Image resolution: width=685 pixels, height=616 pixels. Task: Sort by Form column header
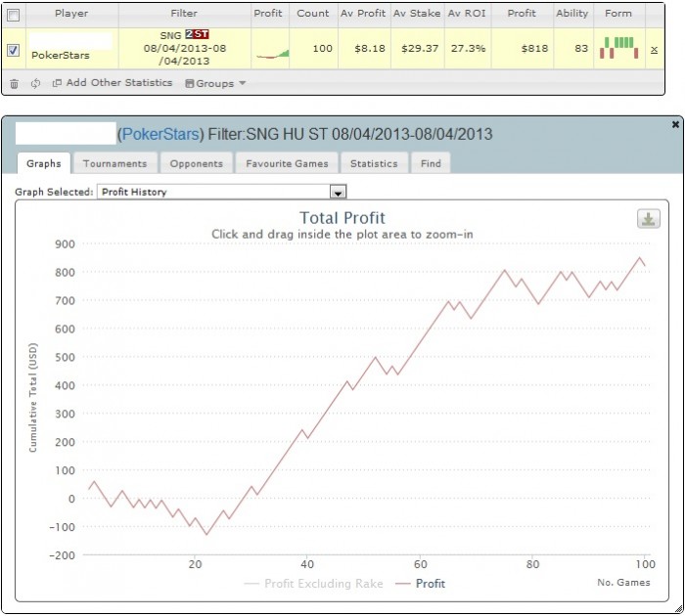pos(618,14)
